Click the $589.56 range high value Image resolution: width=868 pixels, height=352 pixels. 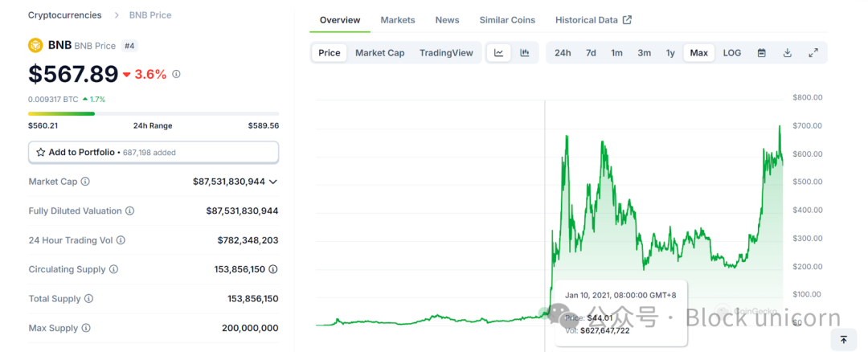(264, 125)
